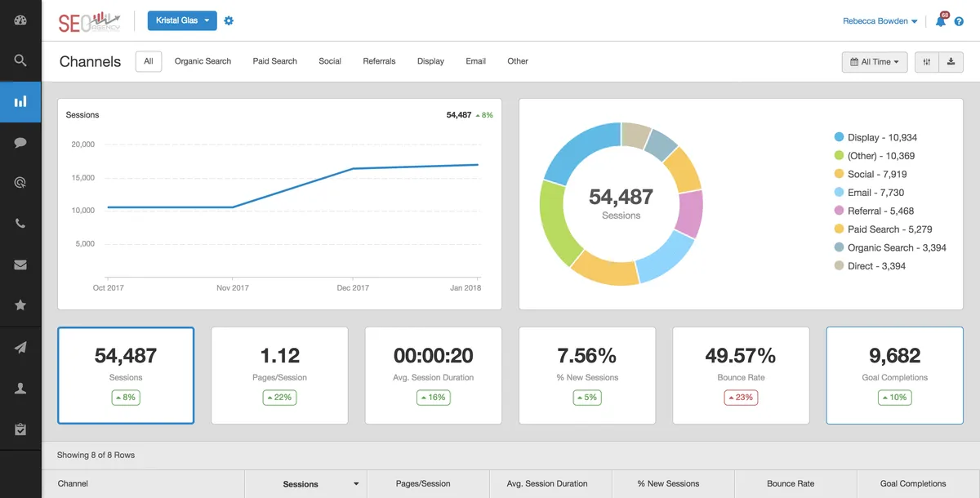
Task: Open the Kristal Glas campaign dropdown
Action: pyautogui.click(x=182, y=20)
